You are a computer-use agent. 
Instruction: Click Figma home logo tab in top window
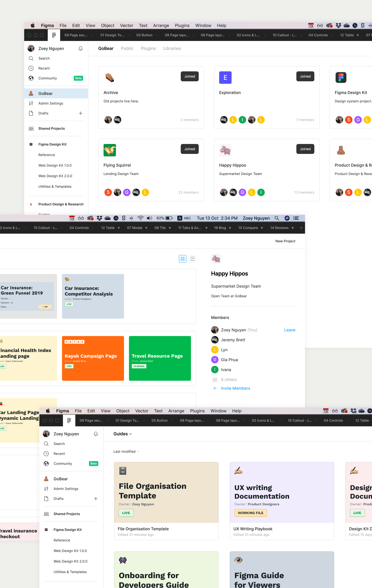pos(54,35)
